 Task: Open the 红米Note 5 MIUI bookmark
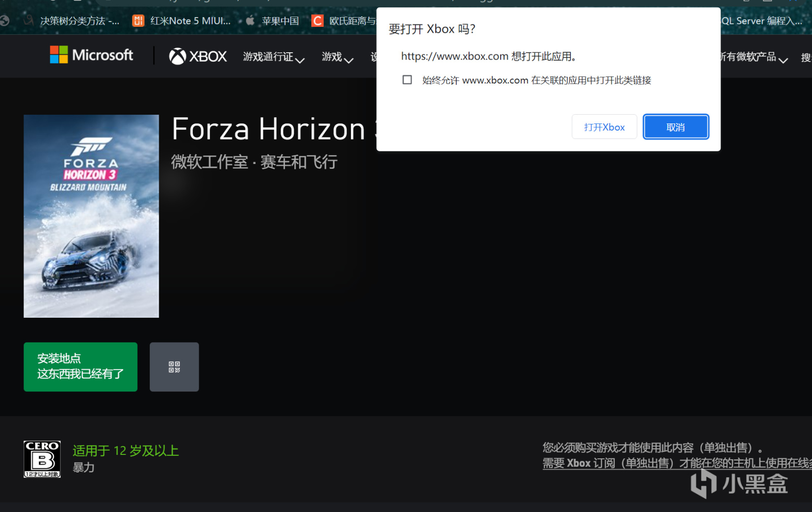(x=182, y=20)
